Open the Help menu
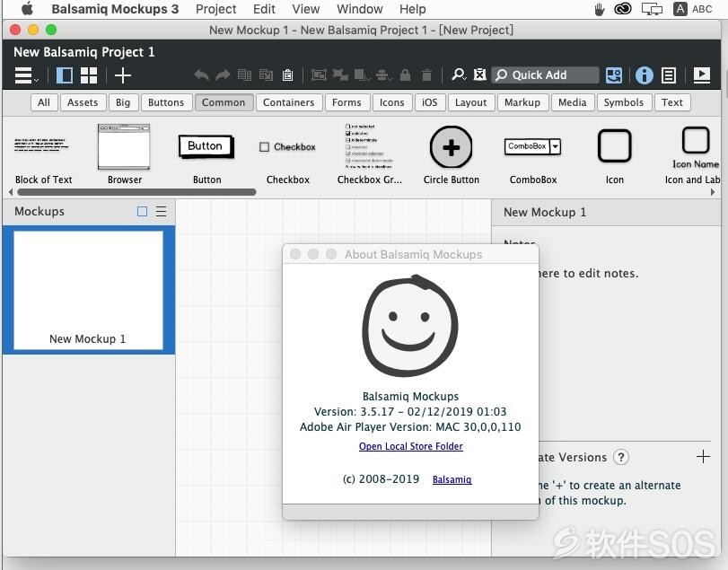 (413, 9)
